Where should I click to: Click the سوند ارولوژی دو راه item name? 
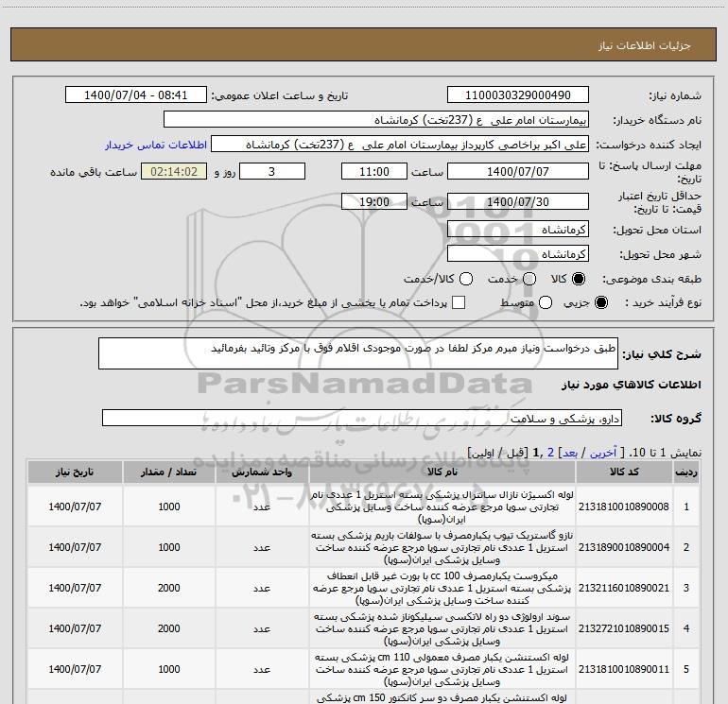tap(442, 628)
